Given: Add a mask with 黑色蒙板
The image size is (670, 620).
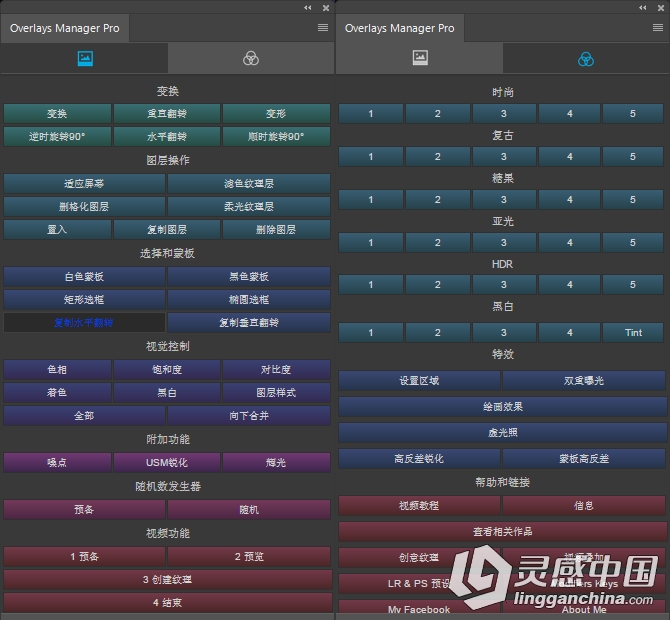Looking at the screenshot, I should 249,277.
